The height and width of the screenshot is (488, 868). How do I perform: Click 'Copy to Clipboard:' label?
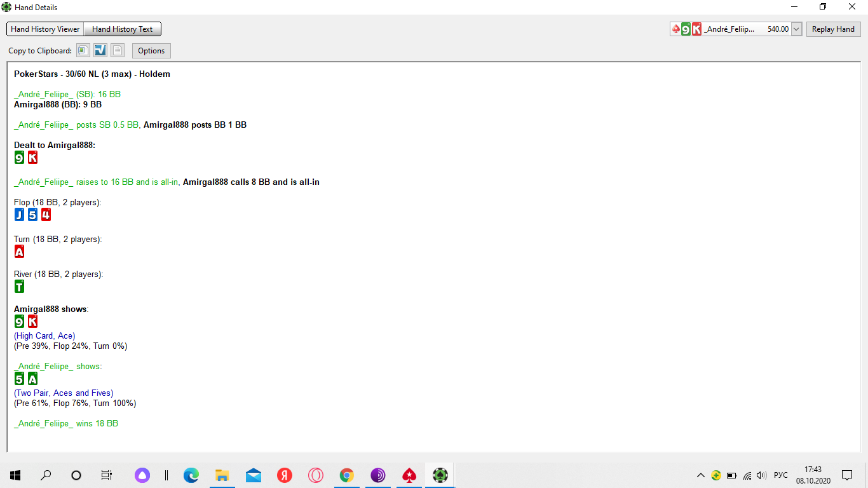tap(40, 51)
